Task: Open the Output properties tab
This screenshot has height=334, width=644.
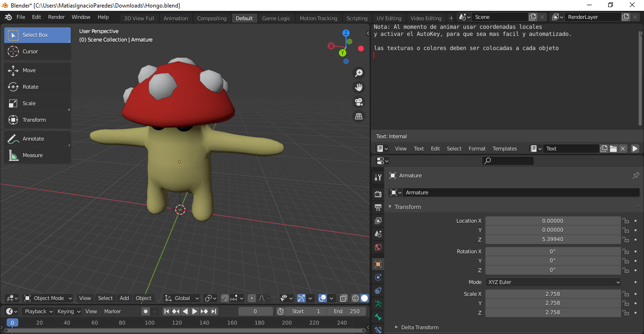Action: [378, 207]
